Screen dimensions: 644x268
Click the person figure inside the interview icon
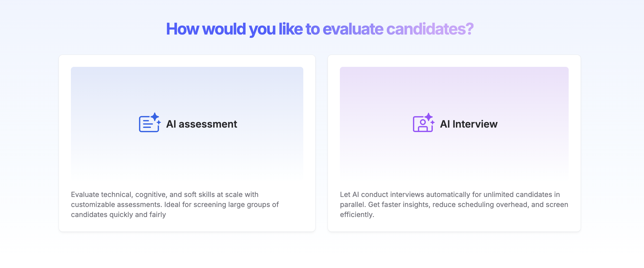(423, 125)
